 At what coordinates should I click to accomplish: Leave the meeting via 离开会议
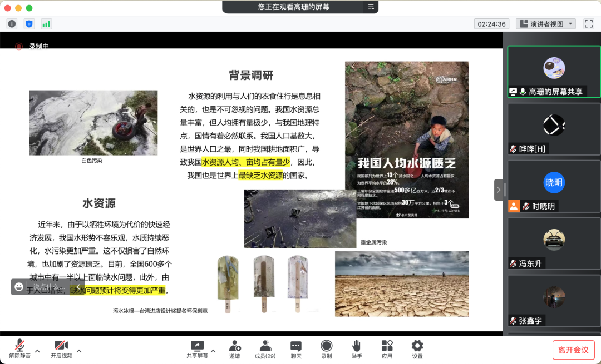pos(573,350)
